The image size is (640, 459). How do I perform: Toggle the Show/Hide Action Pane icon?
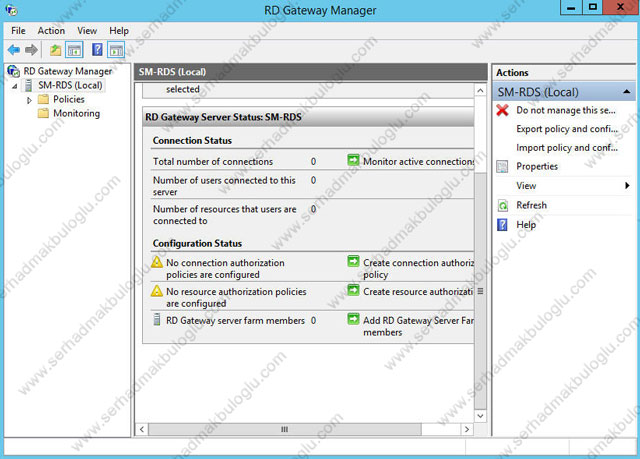tap(116, 50)
